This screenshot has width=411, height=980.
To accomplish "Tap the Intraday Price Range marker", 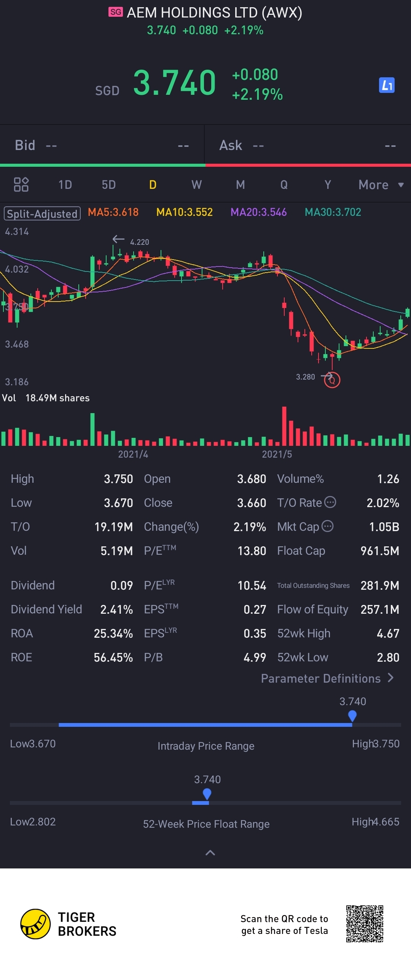I will tap(352, 716).
